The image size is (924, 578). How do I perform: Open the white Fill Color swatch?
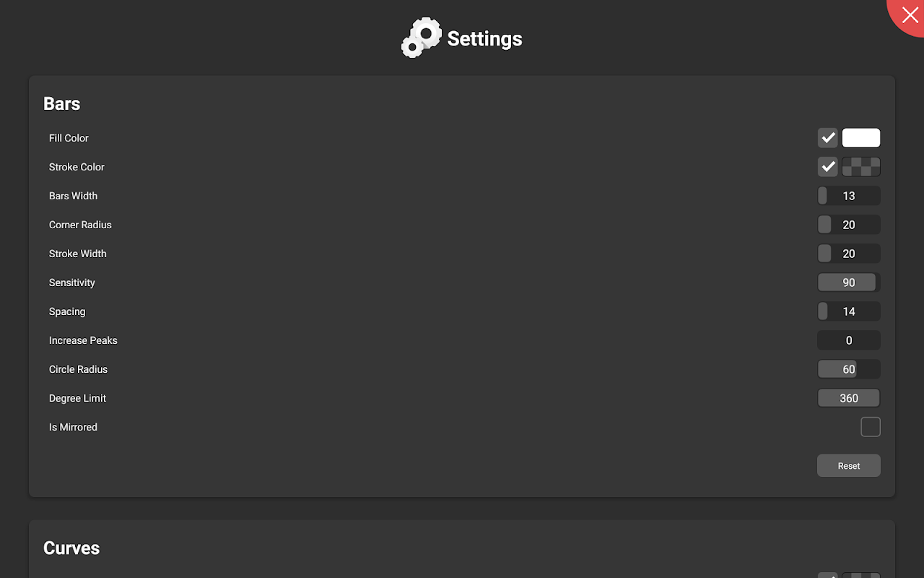tap(861, 138)
